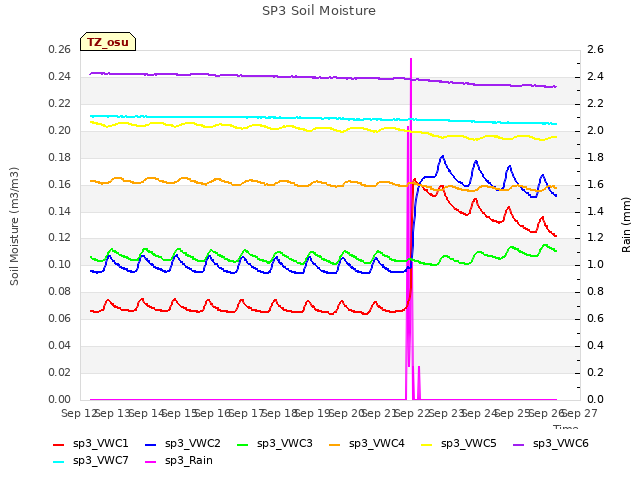Click the tall magenta rain spike peak
Screen dimensions: 640x480
pos(411,60)
